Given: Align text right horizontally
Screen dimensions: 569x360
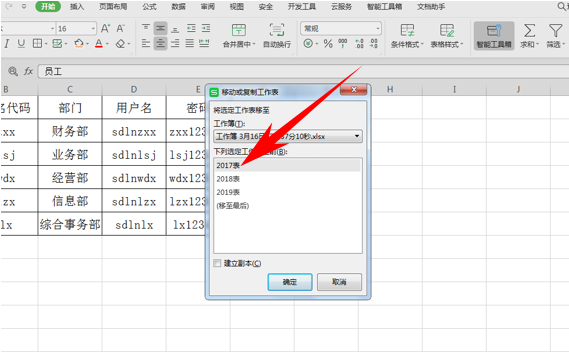Looking at the screenshot, I should point(175,44).
